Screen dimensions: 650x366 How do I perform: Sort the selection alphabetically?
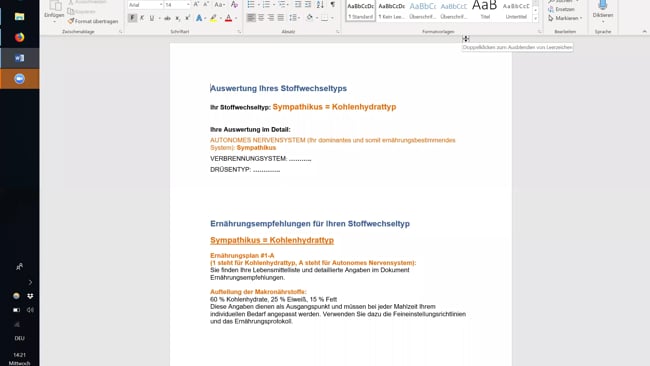(320, 5)
